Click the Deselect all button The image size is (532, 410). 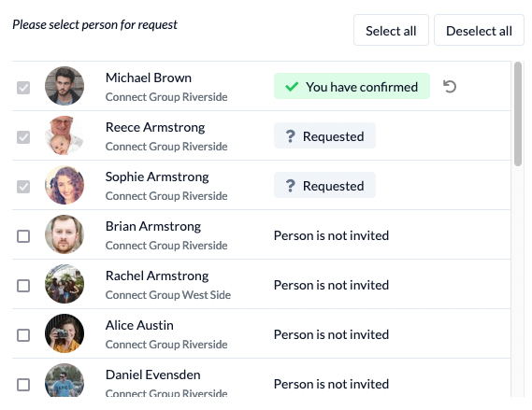pyautogui.click(x=479, y=30)
